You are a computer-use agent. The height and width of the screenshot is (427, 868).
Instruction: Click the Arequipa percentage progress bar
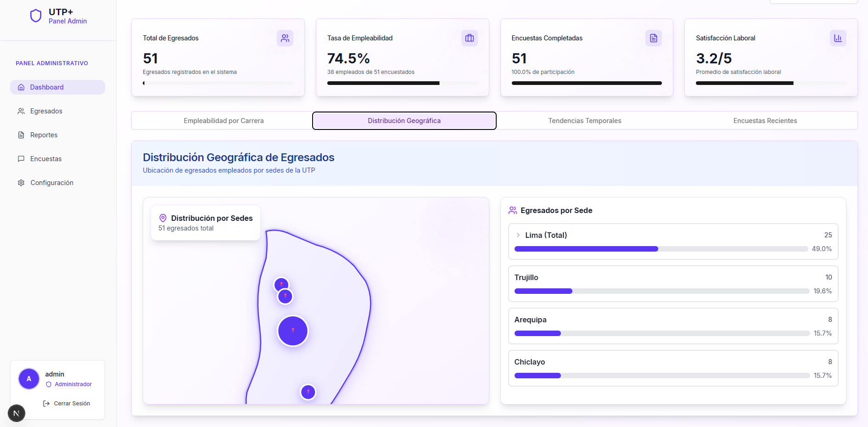point(661,333)
